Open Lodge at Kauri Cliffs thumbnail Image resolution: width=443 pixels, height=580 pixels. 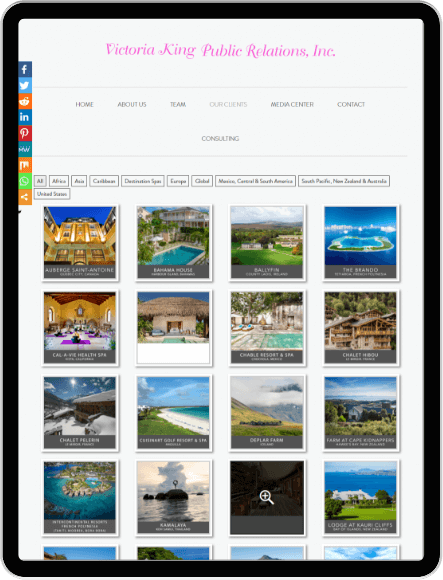click(x=361, y=498)
